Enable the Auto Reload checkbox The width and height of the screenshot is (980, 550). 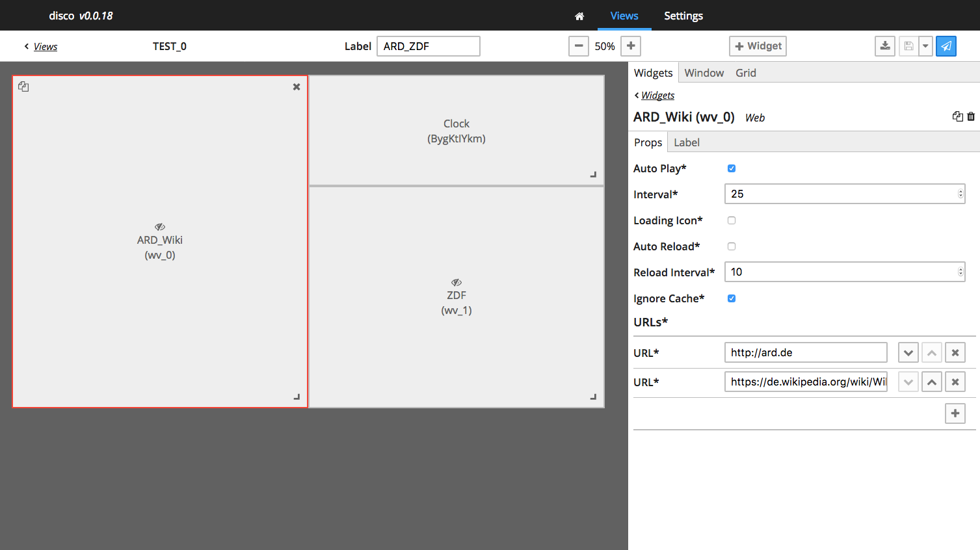pos(732,246)
